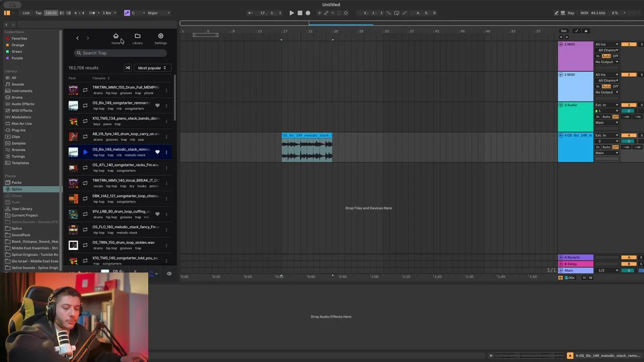
Task: Open the 1 Bar quantization dropdown
Action: coord(109,13)
